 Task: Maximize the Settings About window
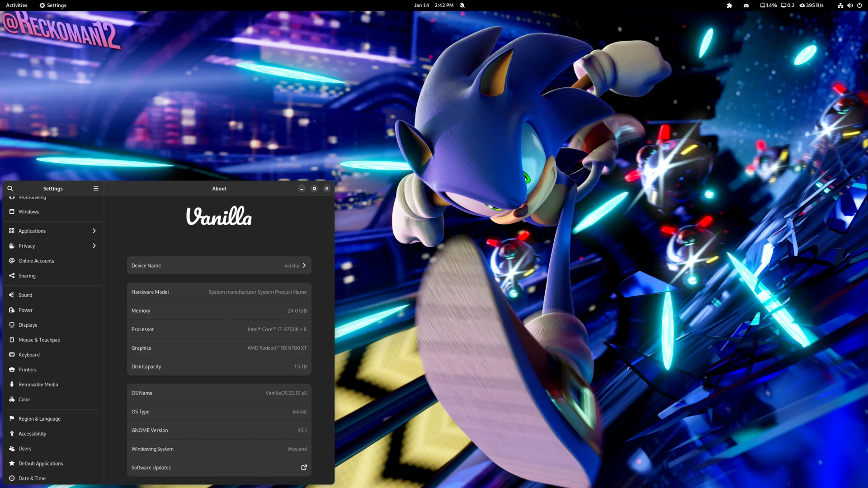tap(314, 188)
